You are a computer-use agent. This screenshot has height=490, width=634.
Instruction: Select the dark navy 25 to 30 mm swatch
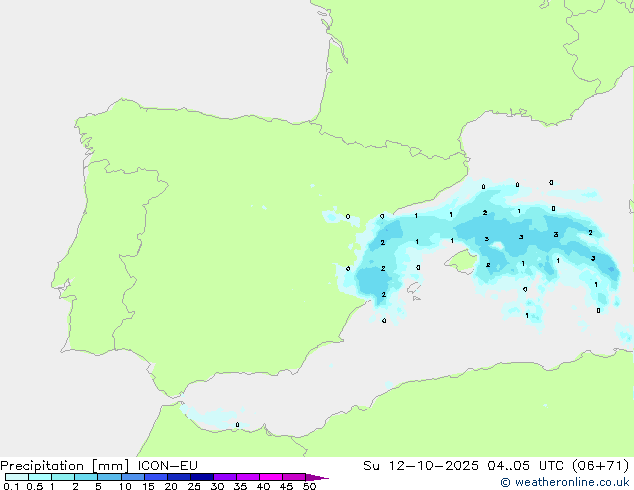(x=202, y=477)
